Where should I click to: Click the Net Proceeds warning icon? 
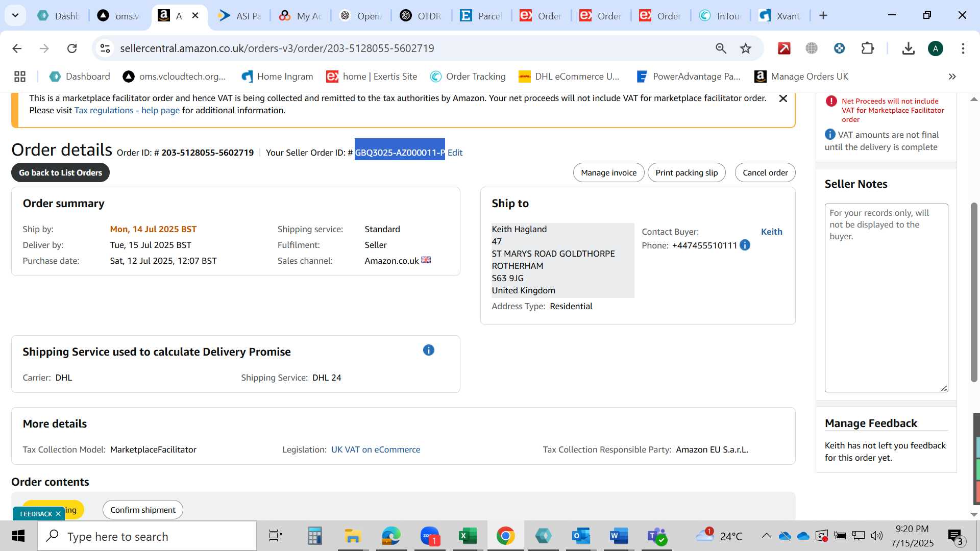click(831, 102)
